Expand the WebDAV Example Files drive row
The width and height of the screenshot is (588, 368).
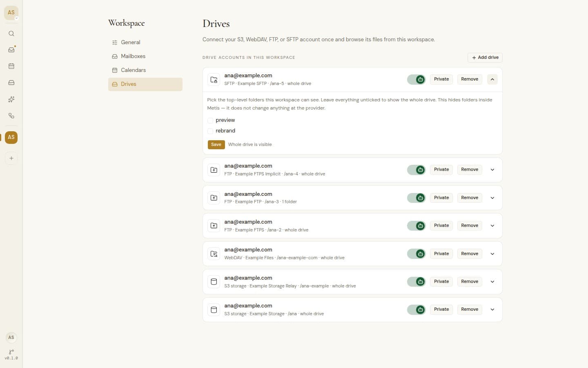coord(492,254)
